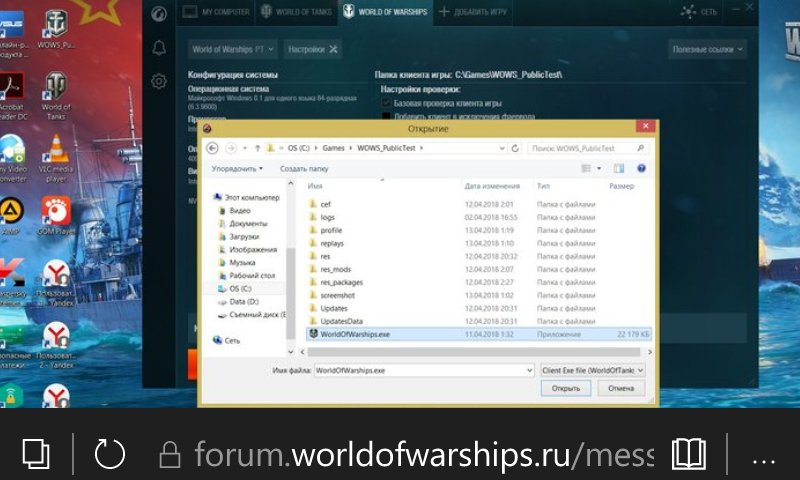800x480 pixels.
Task: Click the Имя файла input field
Action: tap(423, 370)
